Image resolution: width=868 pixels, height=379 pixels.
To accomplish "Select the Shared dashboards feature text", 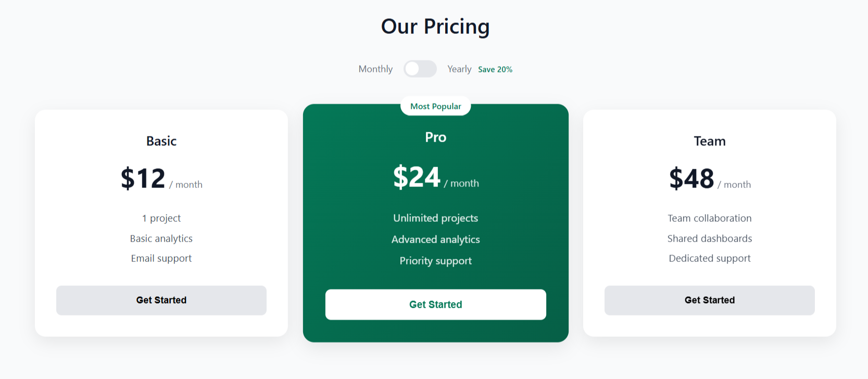I will [709, 238].
